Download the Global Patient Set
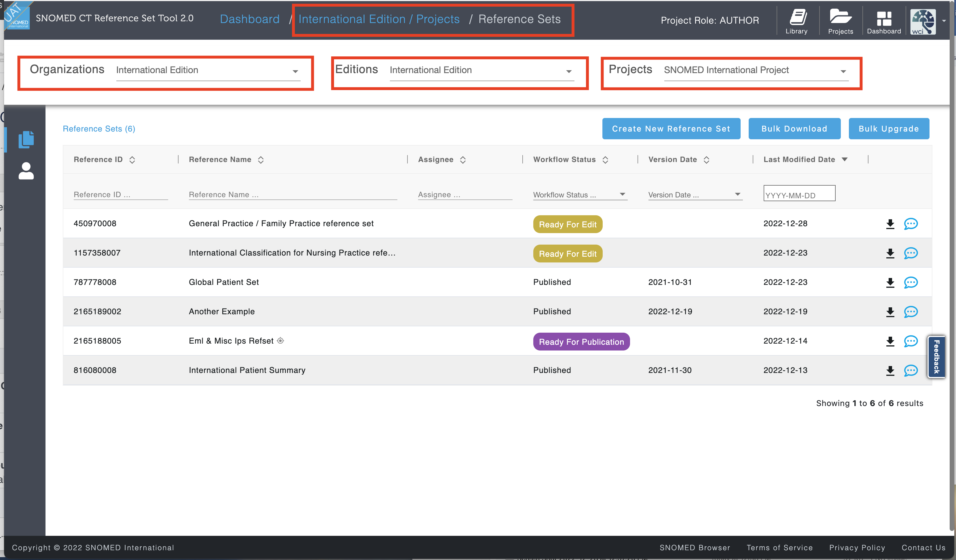 coord(890,283)
